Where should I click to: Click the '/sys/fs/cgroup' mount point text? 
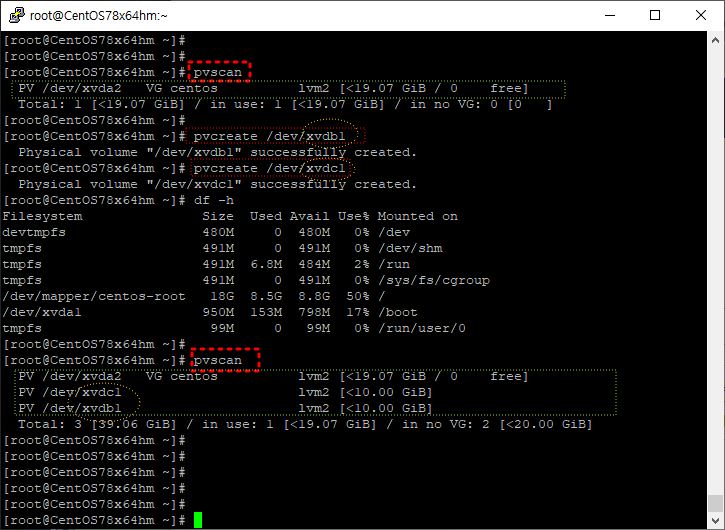click(x=434, y=281)
